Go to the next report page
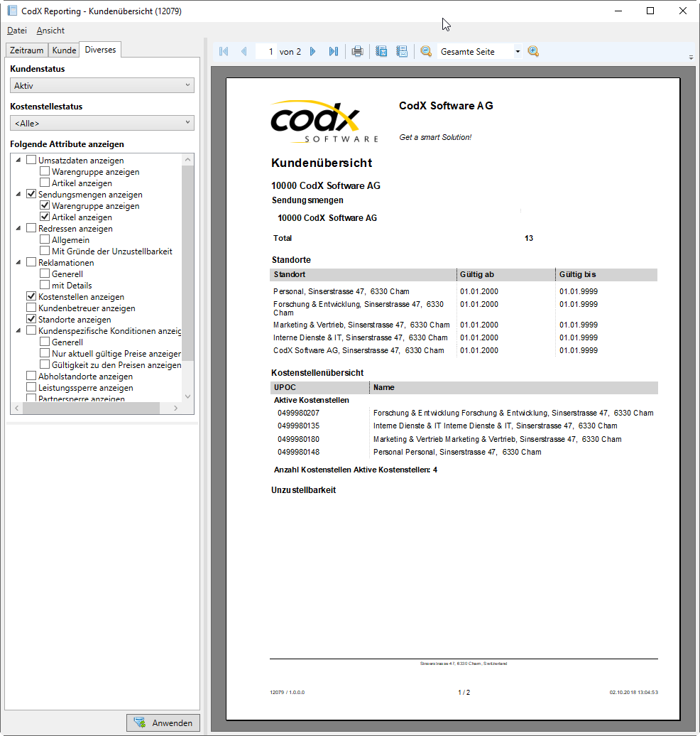This screenshot has width=700, height=736. (x=313, y=51)
